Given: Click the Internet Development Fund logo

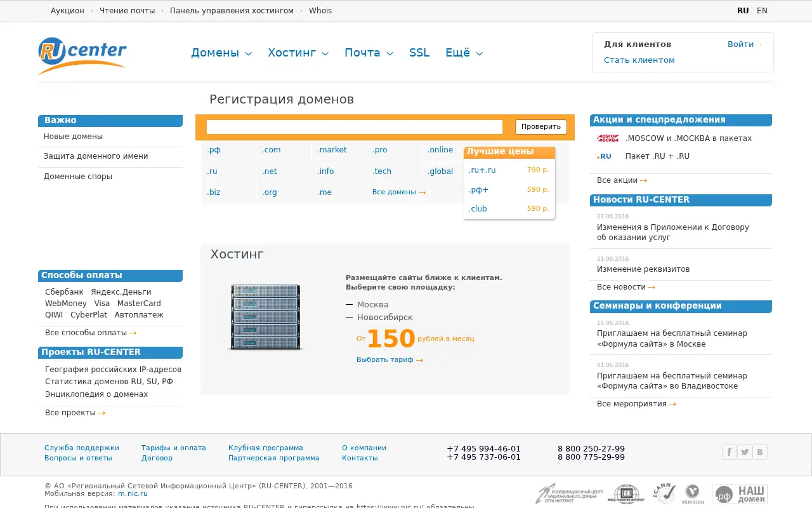Looking at the screenshot, I should click(625, 494).
